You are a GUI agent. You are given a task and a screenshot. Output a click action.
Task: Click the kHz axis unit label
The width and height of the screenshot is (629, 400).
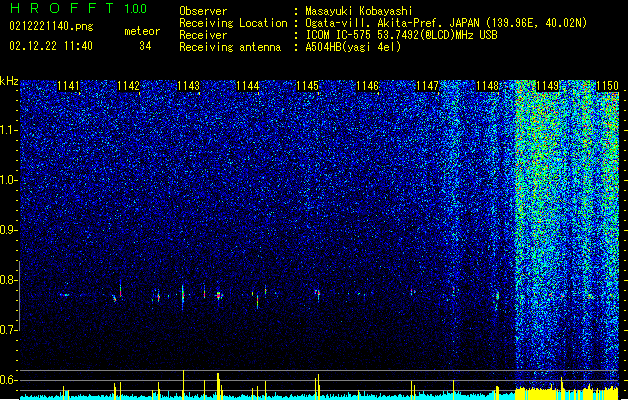pyautogui.click(x=9, y=81)
